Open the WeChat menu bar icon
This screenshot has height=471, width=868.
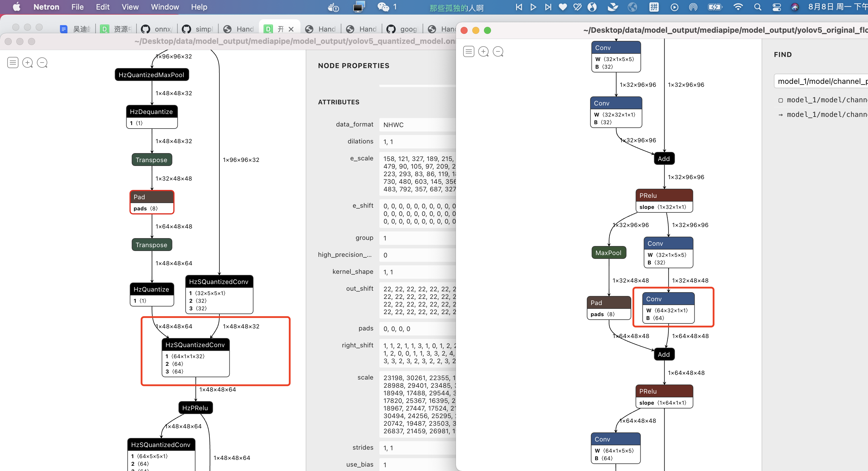[383, 7]
